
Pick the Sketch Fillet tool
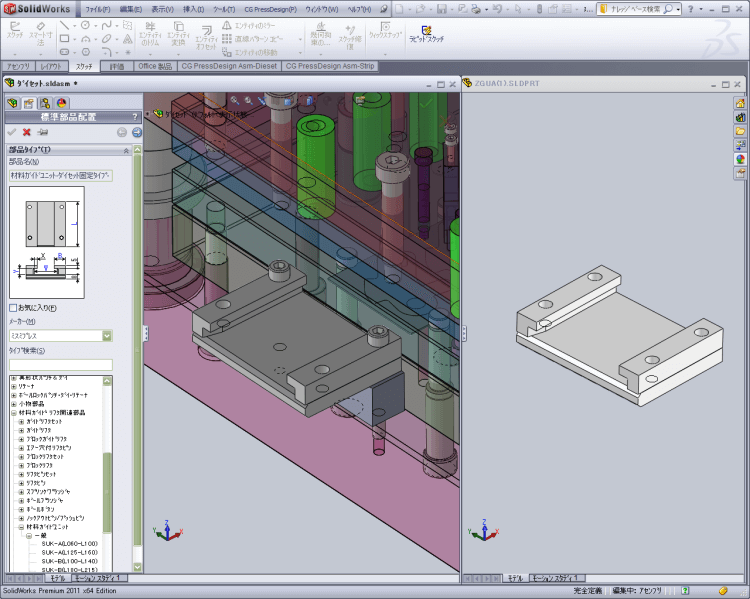(106, 52)
